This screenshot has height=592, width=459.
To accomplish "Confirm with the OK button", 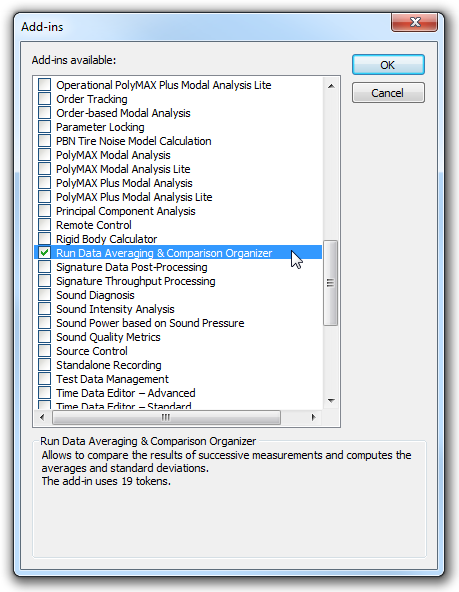I will coord(388,65).
